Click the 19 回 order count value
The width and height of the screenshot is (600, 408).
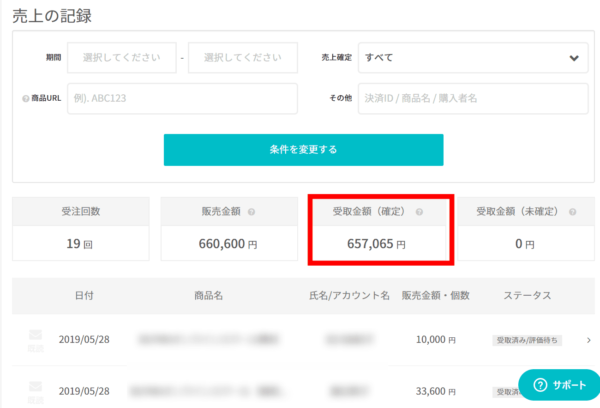coord(80,244)
